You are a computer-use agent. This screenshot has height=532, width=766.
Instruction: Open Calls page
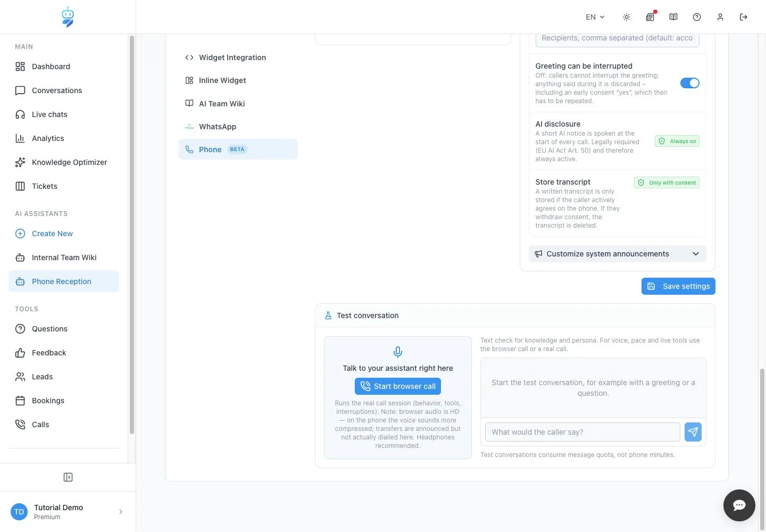(x=64, y=425)
